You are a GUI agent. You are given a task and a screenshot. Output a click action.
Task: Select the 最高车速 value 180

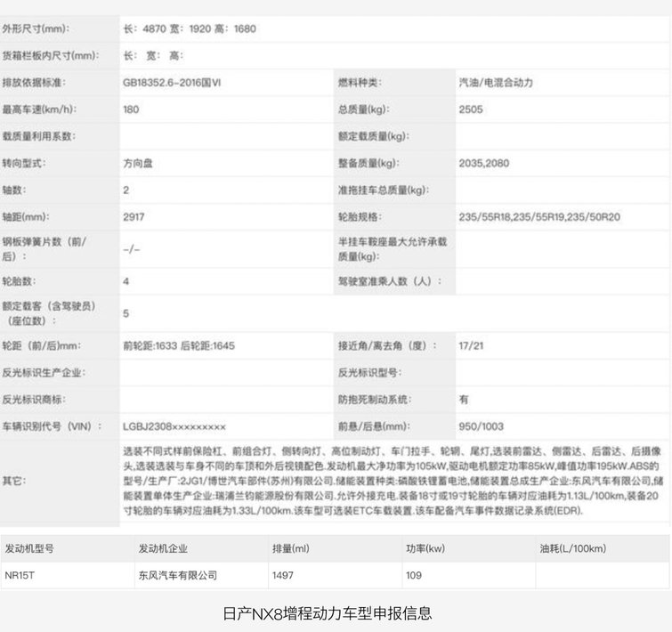click(x=132, y=109)
